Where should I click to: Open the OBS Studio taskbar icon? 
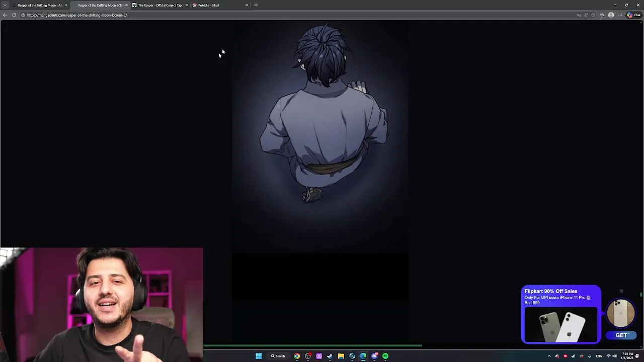[x=308, y=356]
